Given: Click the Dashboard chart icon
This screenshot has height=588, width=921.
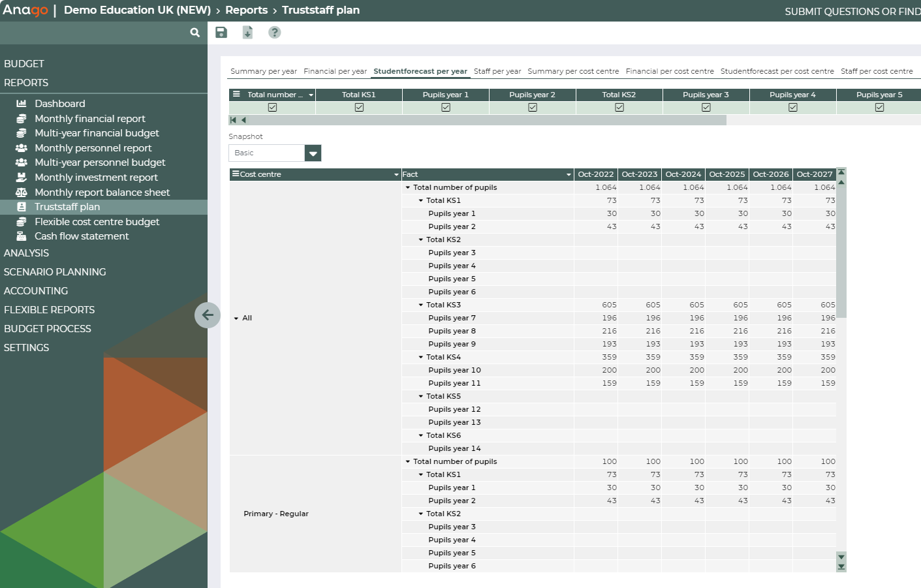Looking at the screenshot, I should click(22, 104).
